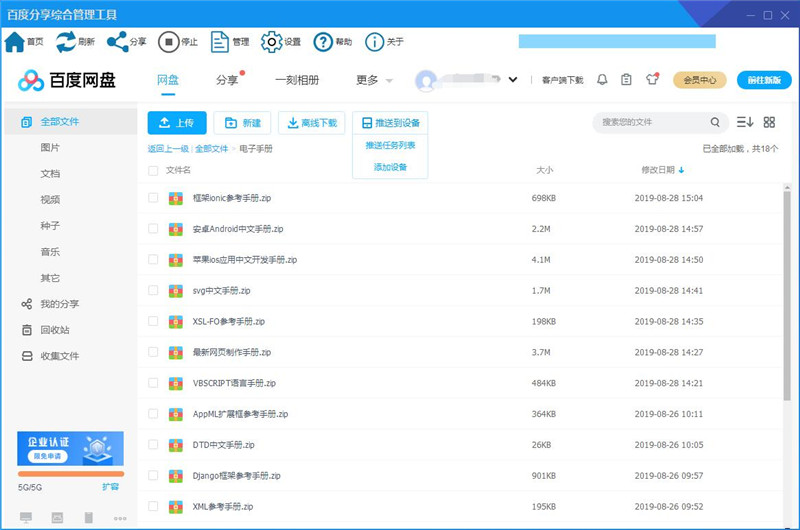Check the DTD中文手册.zip checkbox
The width and height of the screenshot is (800, 530).
coord(153,445)
